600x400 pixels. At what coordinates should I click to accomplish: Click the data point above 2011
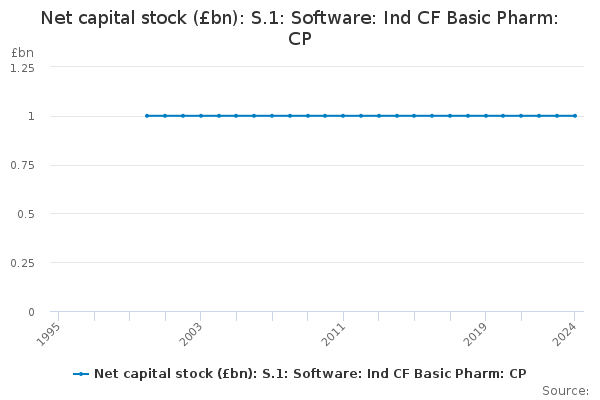coord(343,116)
